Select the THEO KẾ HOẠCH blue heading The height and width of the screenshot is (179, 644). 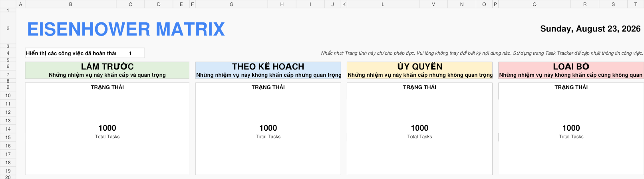pyautogui.click(x=268, y=66)
